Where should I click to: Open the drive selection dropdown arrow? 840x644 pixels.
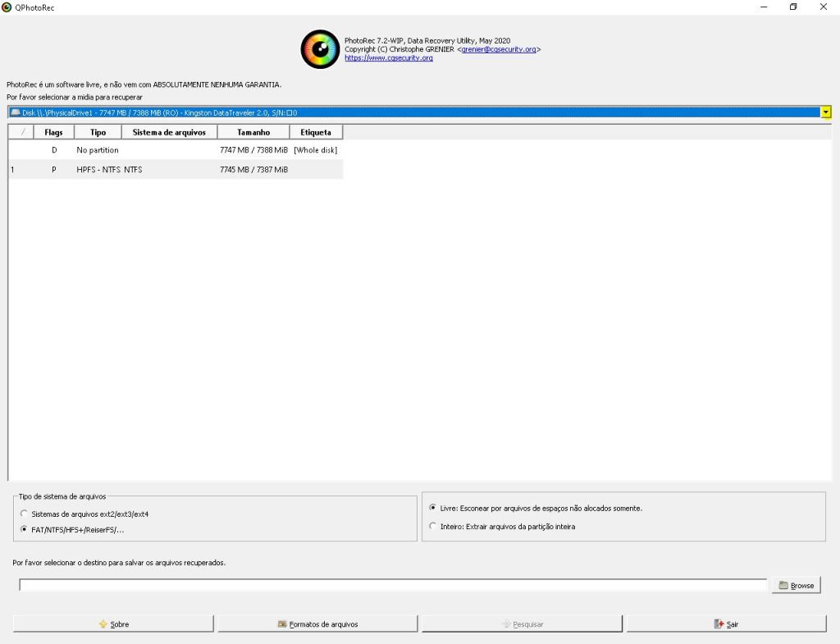click(826, 112)
